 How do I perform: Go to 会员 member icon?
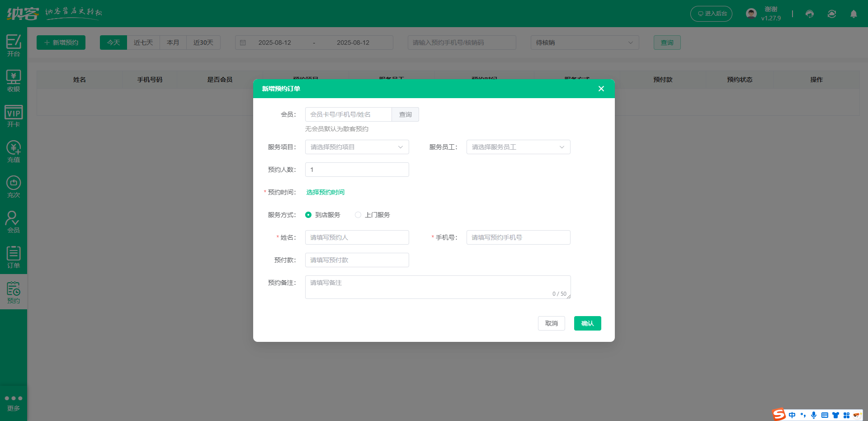14,222
